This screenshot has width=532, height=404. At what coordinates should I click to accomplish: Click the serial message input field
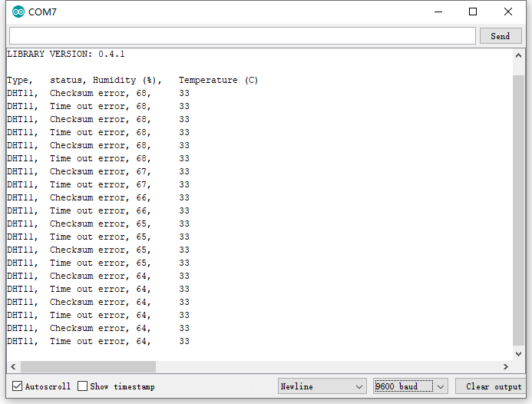tap(243, 36)
